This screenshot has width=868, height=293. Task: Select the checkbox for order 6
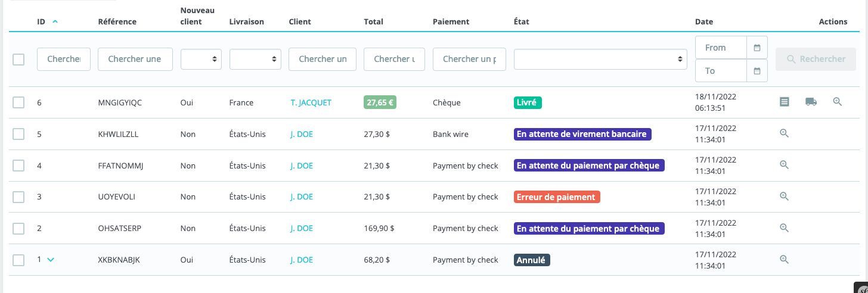[18, 102]
